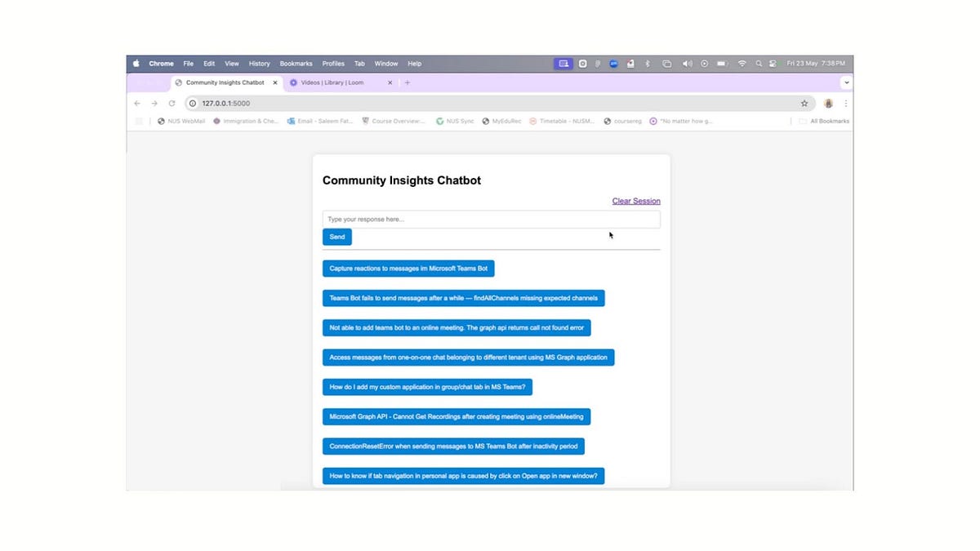The height and width of the screenshot is (551, 980).
Task: Click the Clear Session link
Action: click(x=636, y=201)
